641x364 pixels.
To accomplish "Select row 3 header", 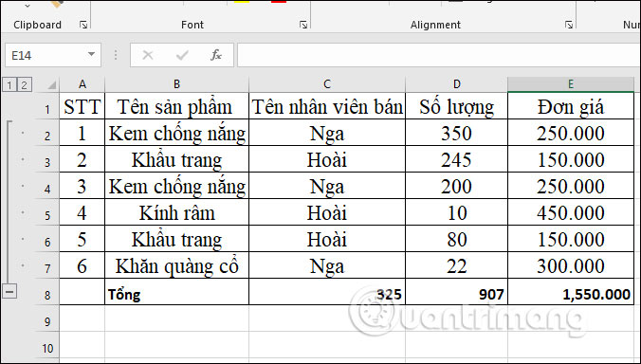I will [47, 159].
